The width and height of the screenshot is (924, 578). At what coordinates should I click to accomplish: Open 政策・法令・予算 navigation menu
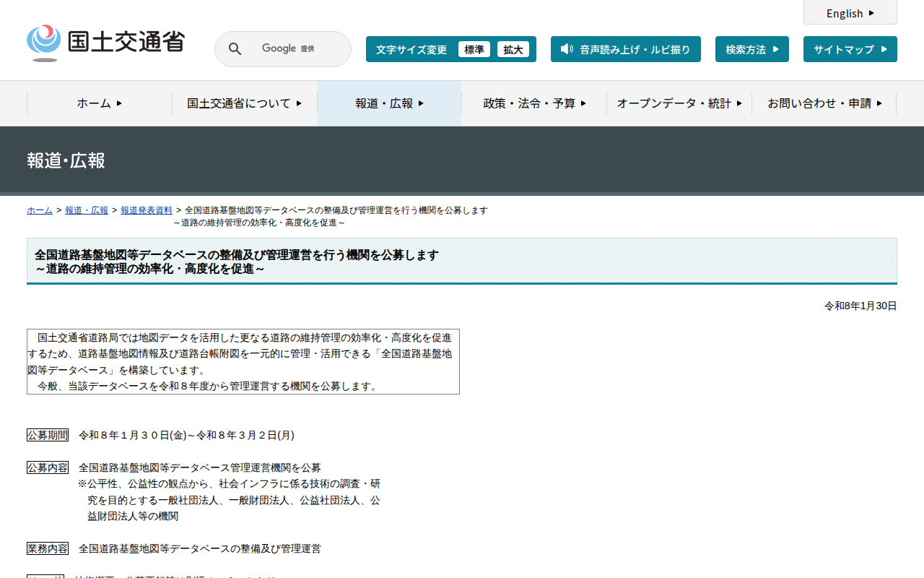coord(534,103)
